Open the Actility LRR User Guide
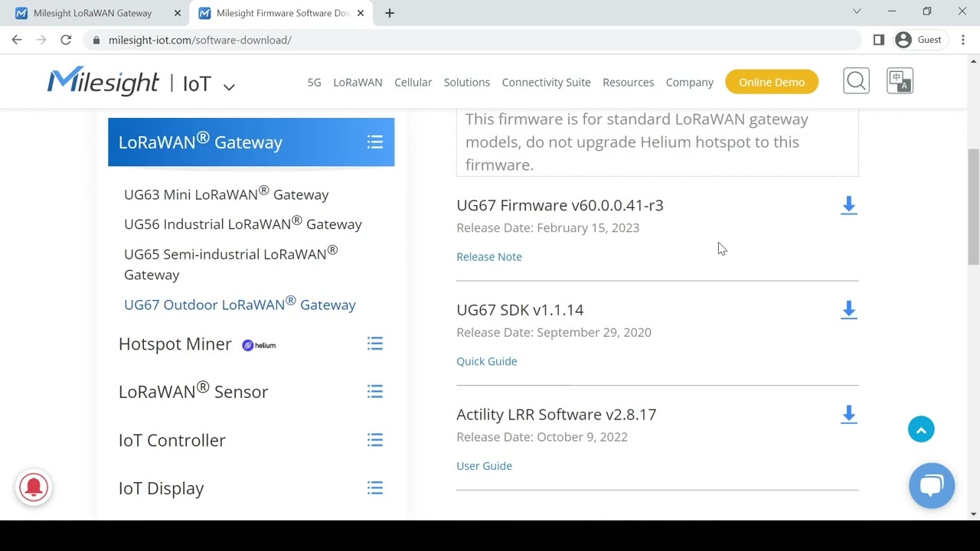 pos(484,466)
